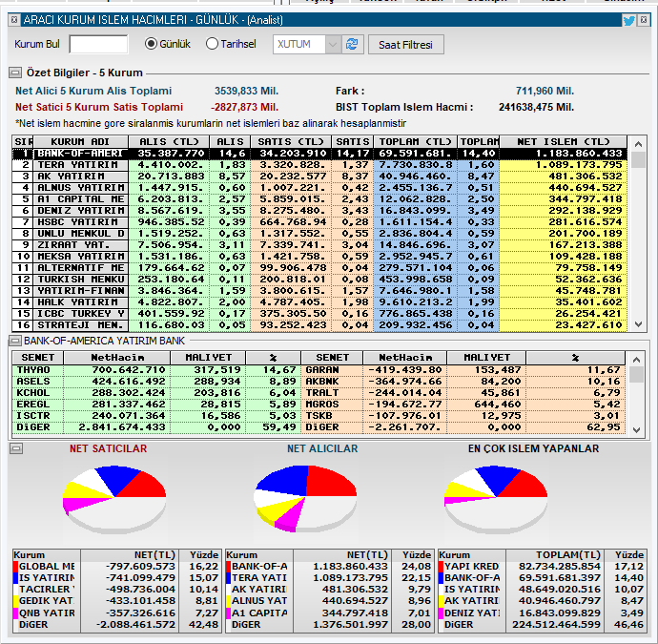This screenshot has height=644, width=658.
Task: Collapse the BANK-OF-AMERICA YATIRIM BANK section
Action: coord(15,341)
